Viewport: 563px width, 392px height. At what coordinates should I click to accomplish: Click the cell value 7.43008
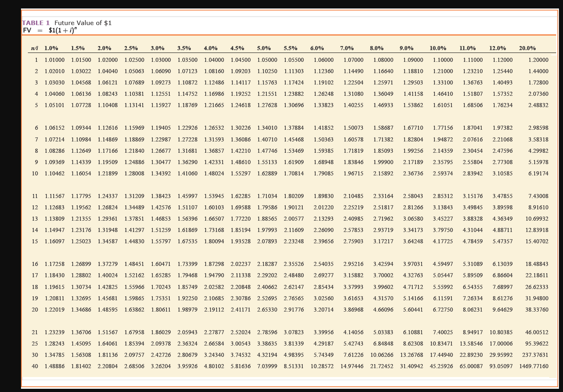tap(538, 196)
